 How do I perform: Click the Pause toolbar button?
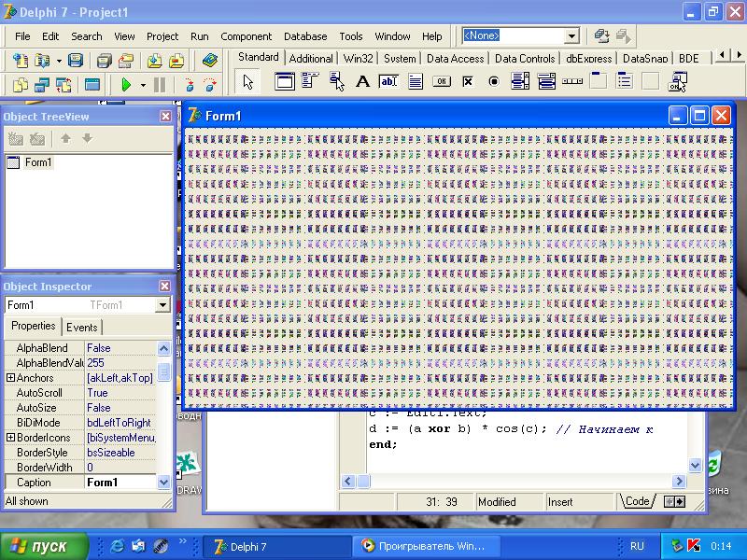tap(160, 85)
